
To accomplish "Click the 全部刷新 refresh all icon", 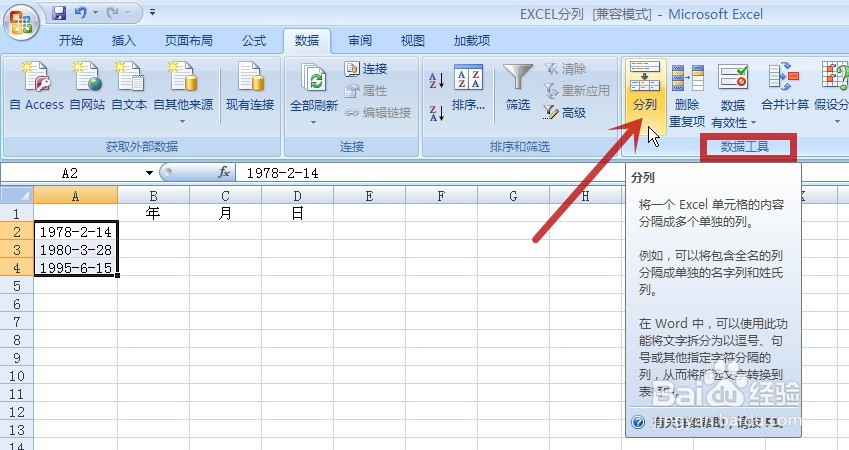I will (x=314, y=79).
